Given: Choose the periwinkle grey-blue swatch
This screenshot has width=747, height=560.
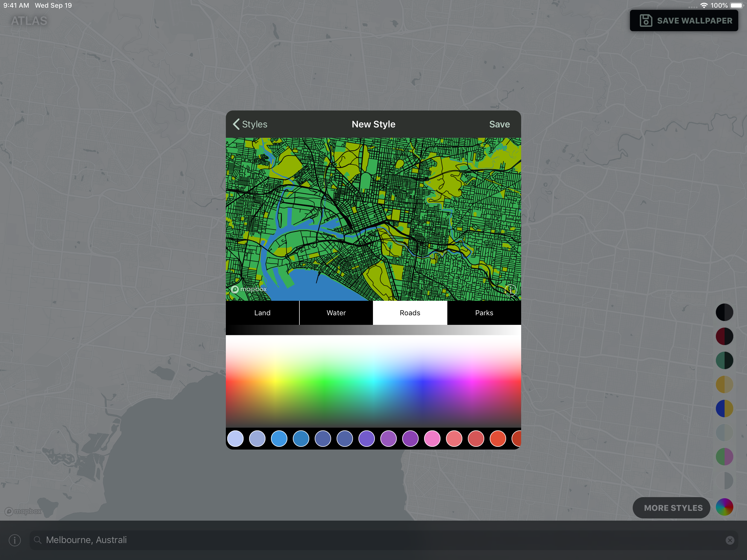Looking at the screenshot, I should [257, 438].
